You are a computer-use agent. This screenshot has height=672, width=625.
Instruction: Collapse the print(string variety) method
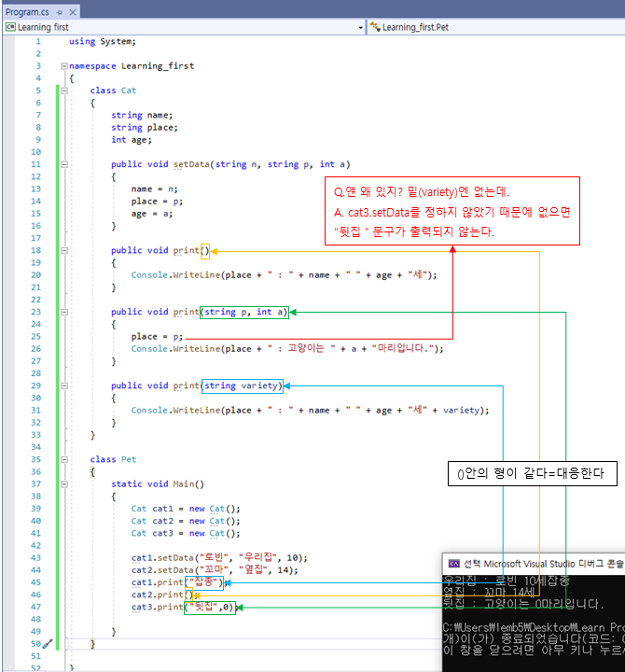tap(64, 385)
